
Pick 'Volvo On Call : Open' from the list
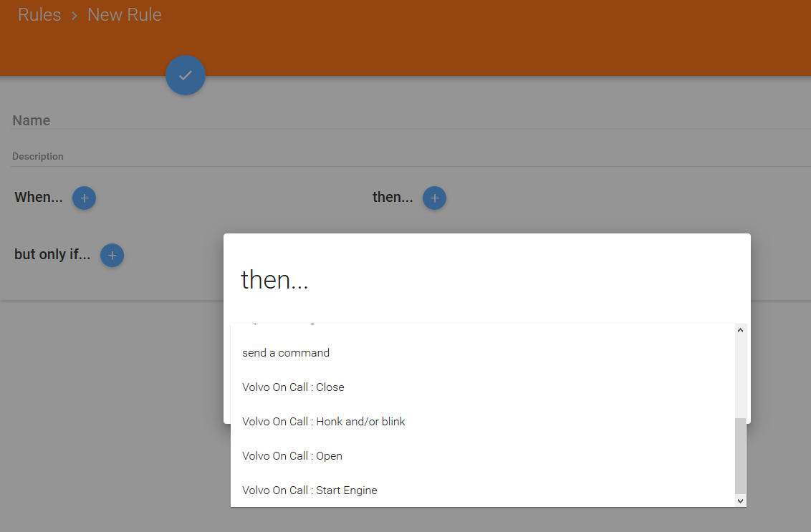(x=292, y=455)
